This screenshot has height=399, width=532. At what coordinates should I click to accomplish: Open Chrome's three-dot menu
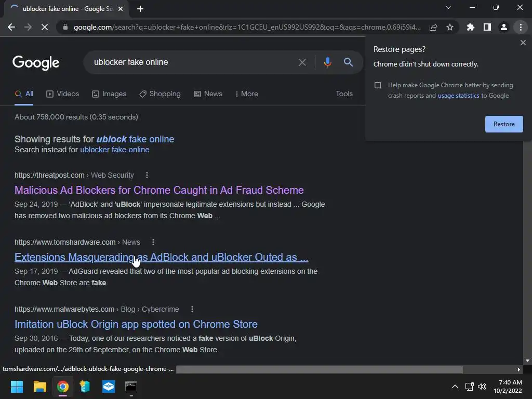(x=521, y=27)
